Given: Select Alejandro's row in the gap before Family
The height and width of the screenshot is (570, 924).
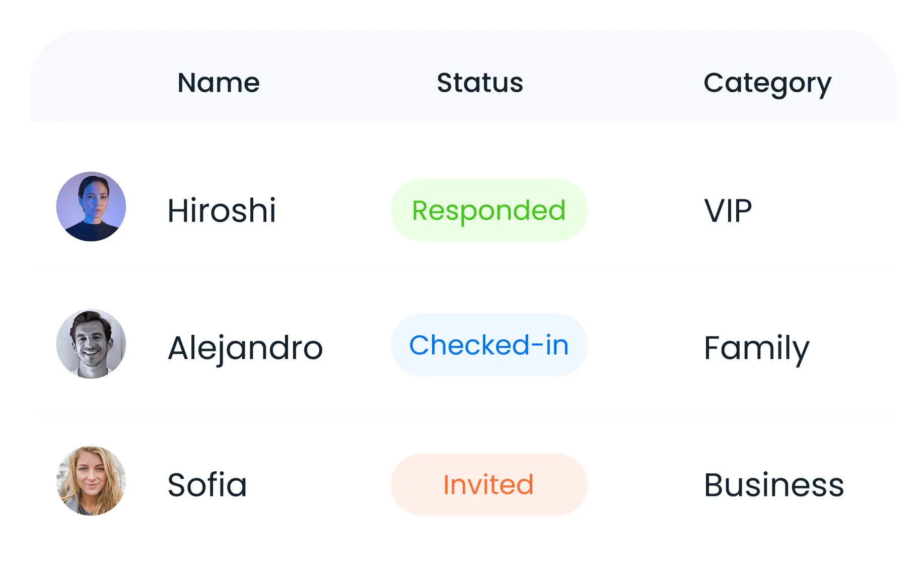Looking at the screenshot, I should [x=645, y=346].
